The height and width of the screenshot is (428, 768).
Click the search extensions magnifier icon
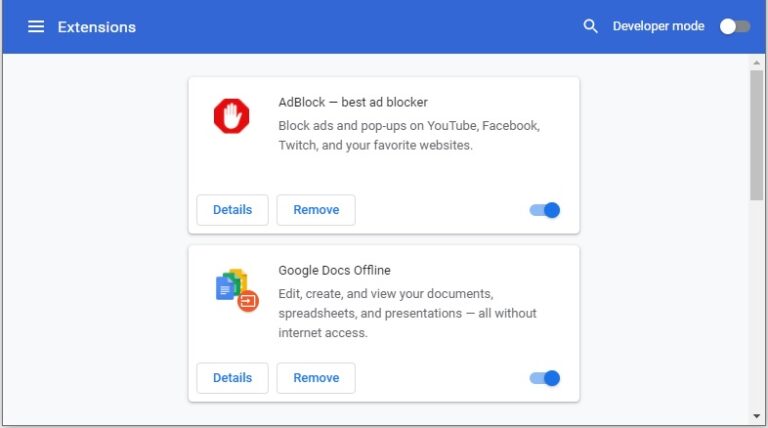[x=590, y=27]
